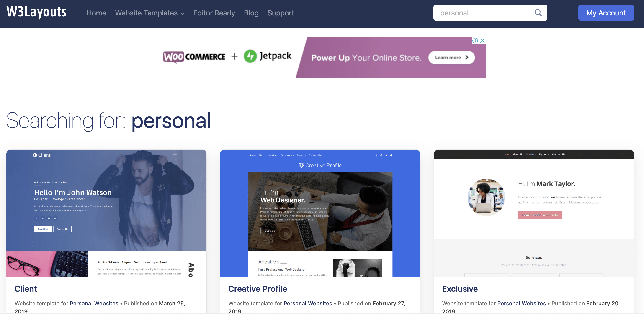The height and width of the screenshot is (314, 644).
Task: Expand the Website Templates dropdown
Action: pyautogui.click(x=149, y=13)
